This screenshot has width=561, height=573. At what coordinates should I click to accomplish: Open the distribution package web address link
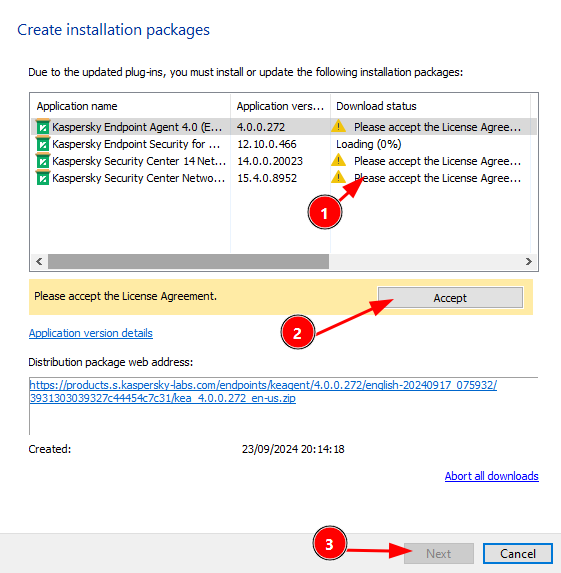tap(263, 391)
